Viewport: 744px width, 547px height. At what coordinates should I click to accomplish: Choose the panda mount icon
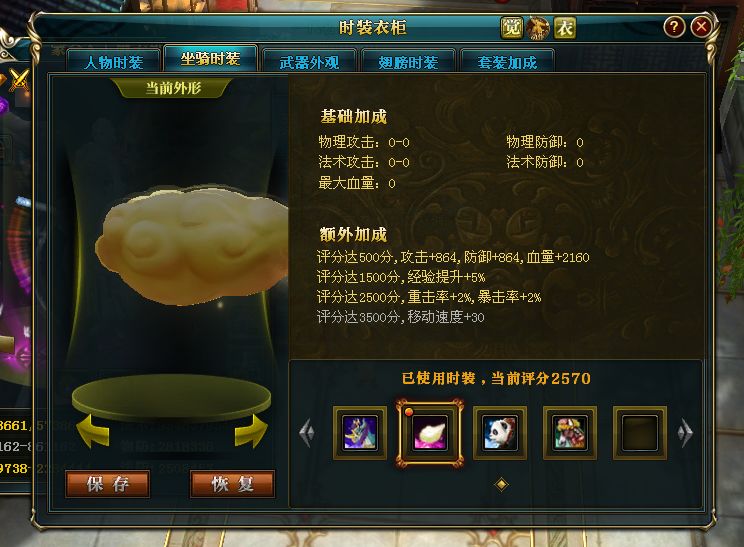tap(500, 433)
